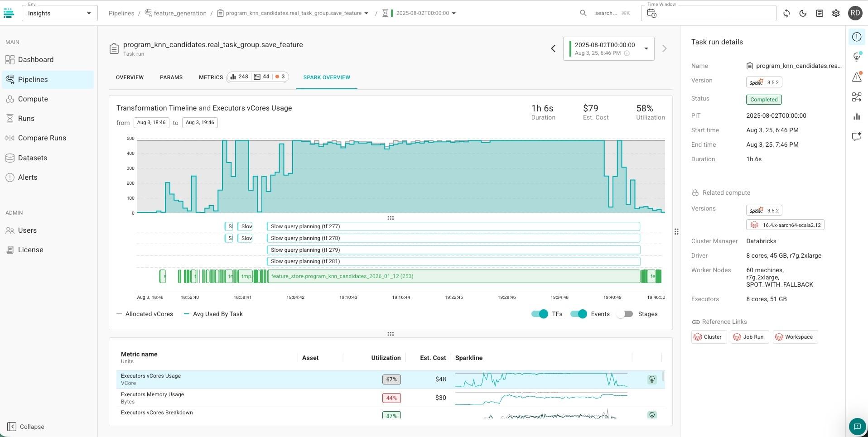Click the RD user avatar
868x437 pixels.
[855, 13]
